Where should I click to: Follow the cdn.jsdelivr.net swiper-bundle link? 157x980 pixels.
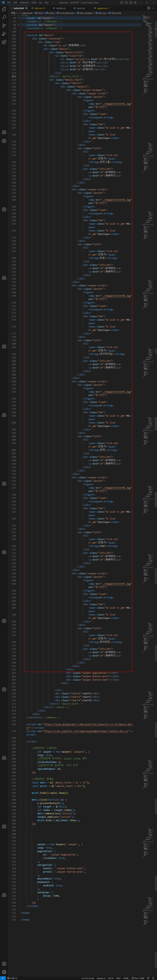[86, 731]
